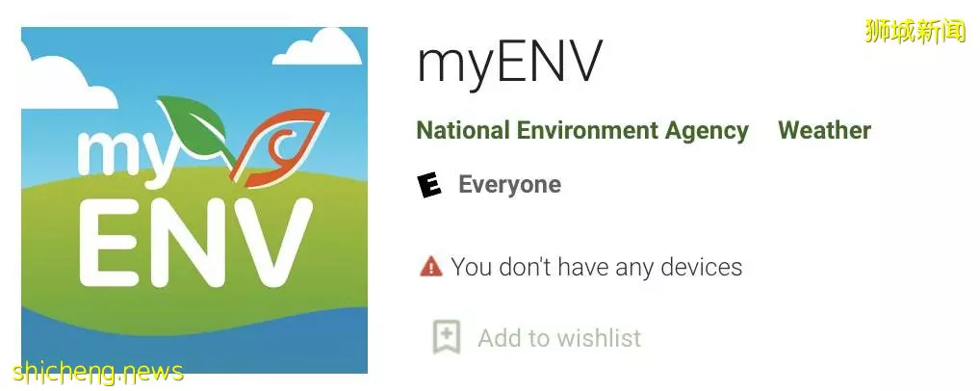Open the National Environment Agency developer link
Screen dimensions: 980x391
tap(582, 130)
